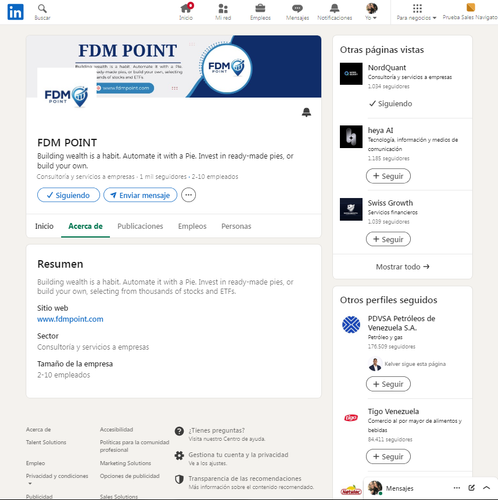Open Accesibilidad footer link
Screen dimensions: 498x500
(116, 430)
